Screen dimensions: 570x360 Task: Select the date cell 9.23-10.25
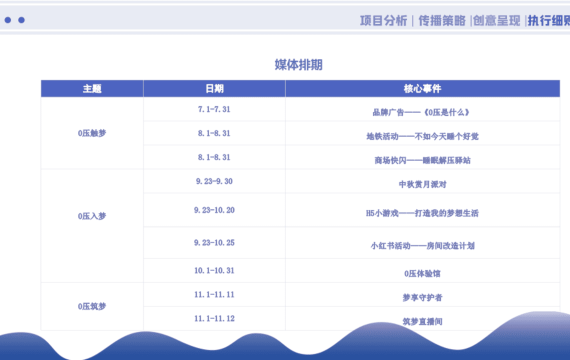214,243
